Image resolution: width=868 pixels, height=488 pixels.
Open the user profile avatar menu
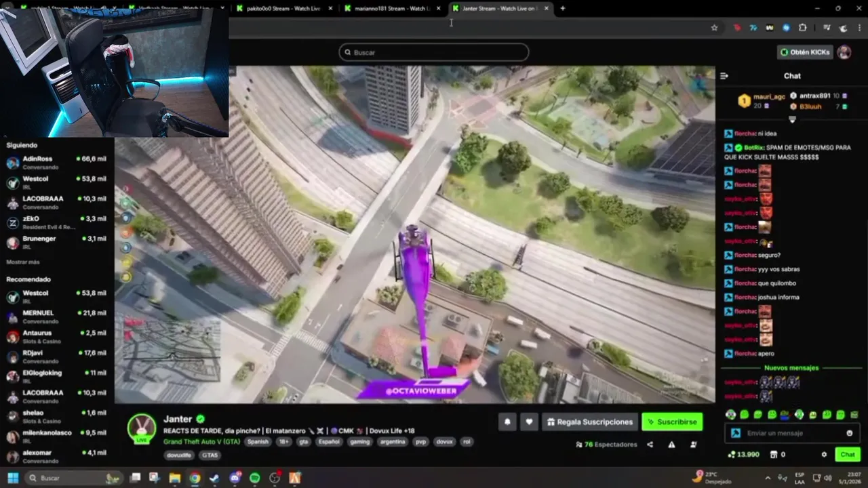tap(844, 52)
